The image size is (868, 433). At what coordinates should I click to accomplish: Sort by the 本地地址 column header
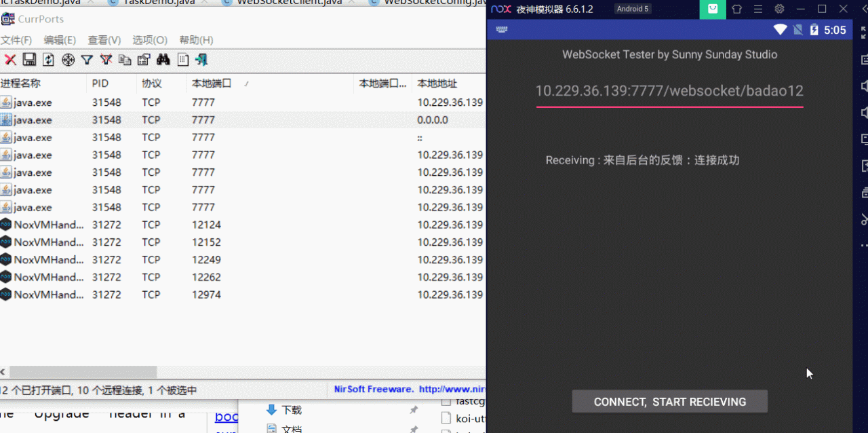point(449,83)
